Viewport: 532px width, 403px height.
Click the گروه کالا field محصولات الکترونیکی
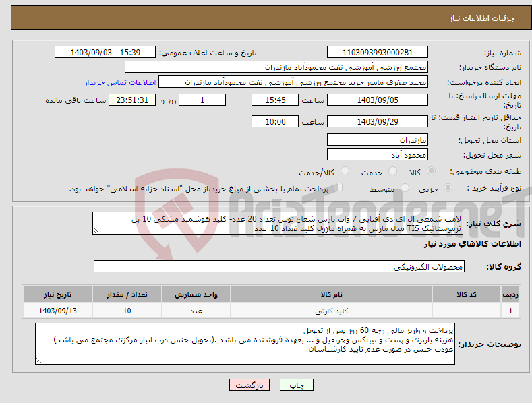point(279,266)
